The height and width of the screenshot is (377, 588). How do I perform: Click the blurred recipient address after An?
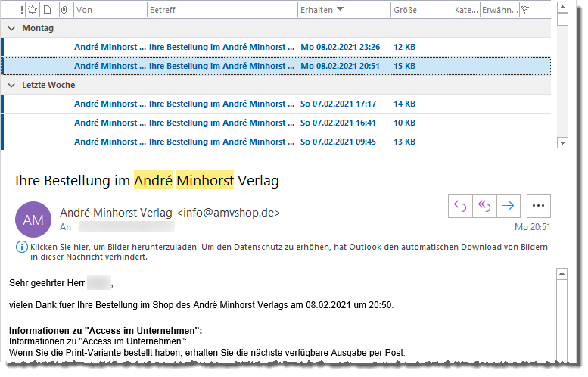(x=126, y=226)
